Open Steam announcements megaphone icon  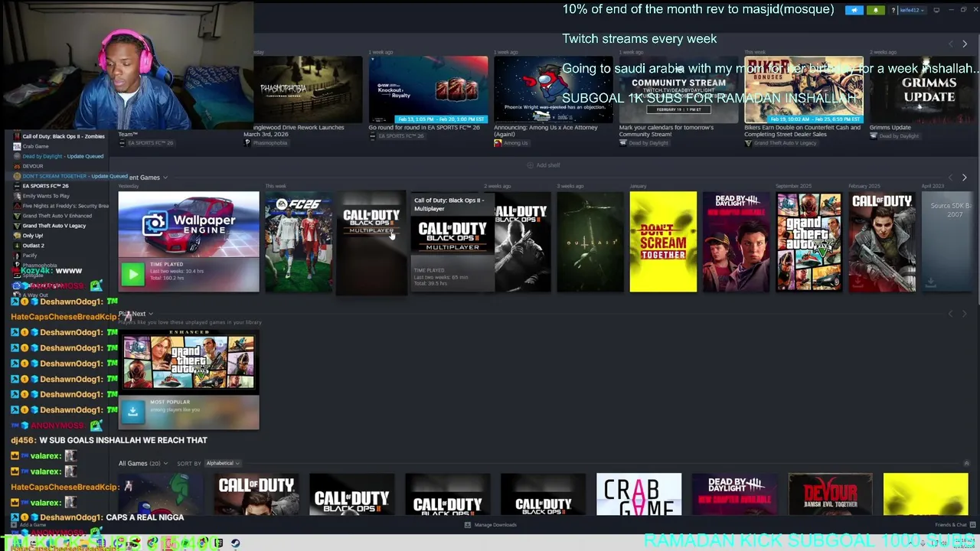coord(854,10)
